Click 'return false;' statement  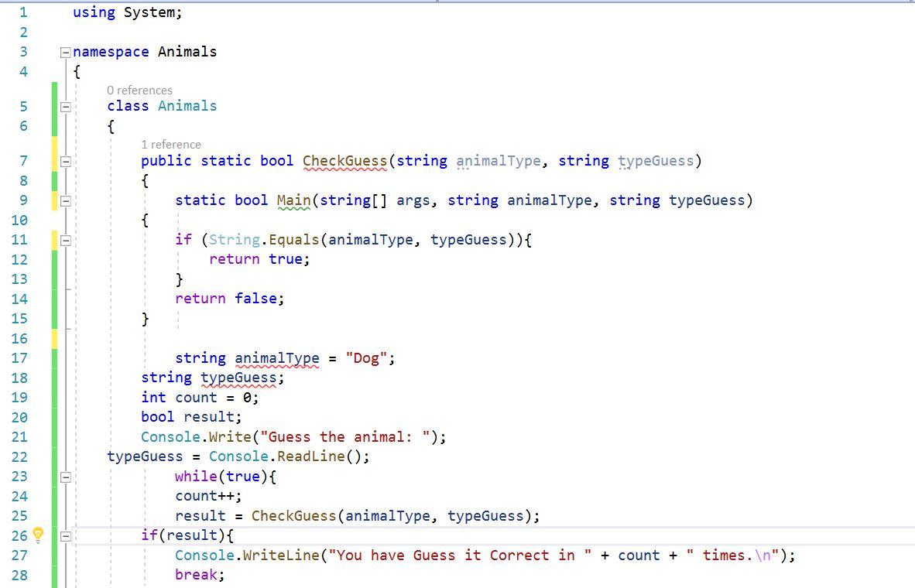tap(230, 299)
